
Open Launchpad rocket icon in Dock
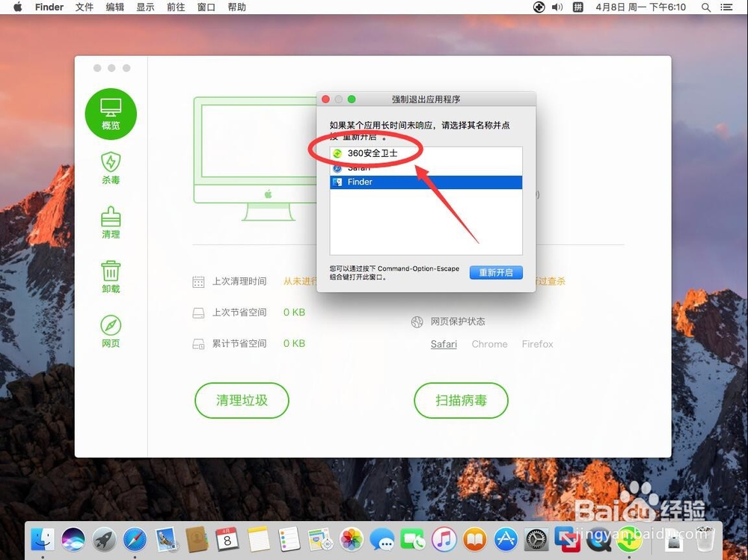click(x=105, y=540)
